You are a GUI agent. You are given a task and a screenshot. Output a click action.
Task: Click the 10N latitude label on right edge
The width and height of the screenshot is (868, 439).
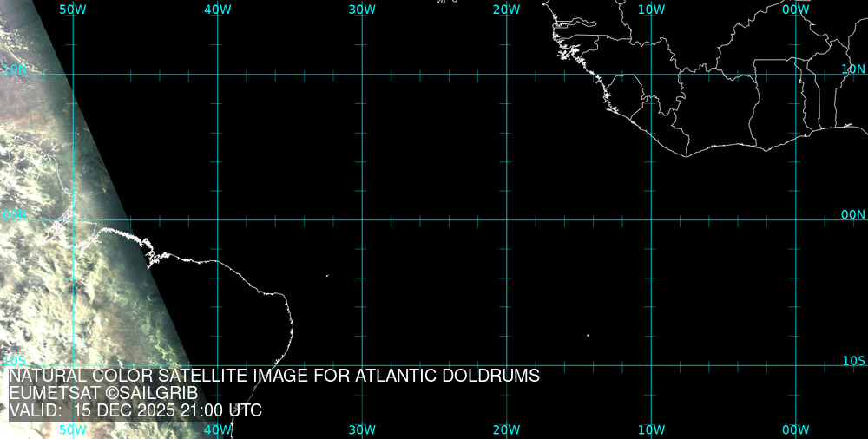click(x=854, y=68)
